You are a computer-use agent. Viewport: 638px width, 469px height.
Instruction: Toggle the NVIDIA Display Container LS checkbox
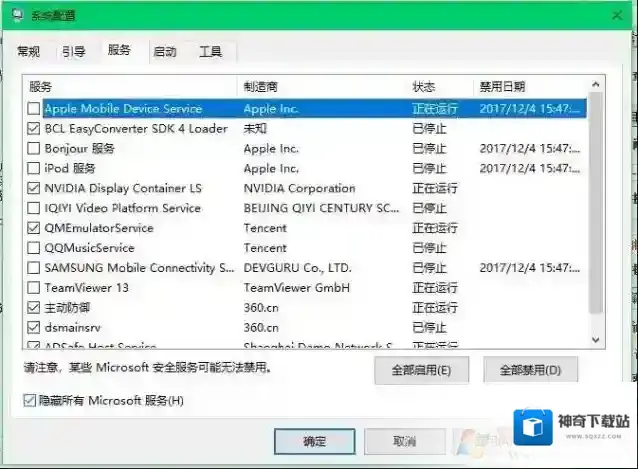[34, 188]
